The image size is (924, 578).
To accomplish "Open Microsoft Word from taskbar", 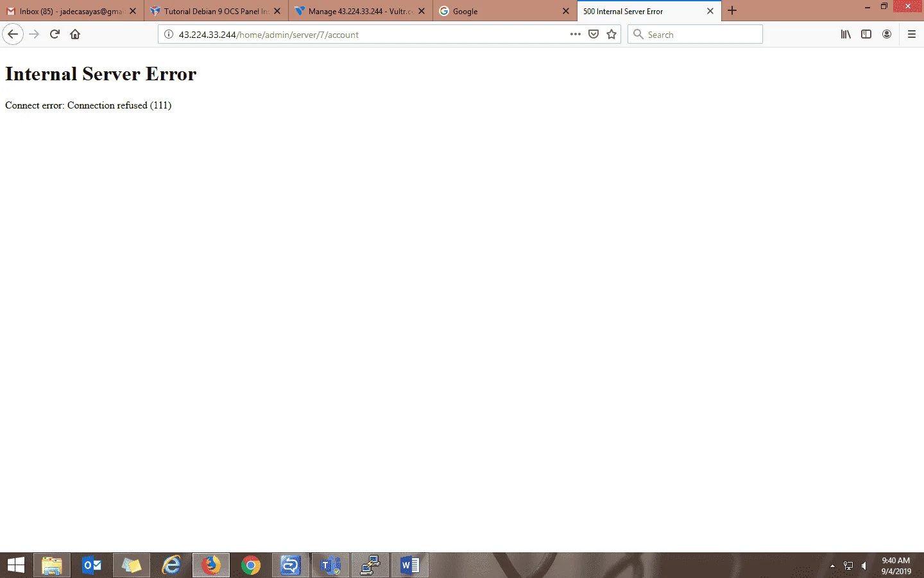I will tap(410, 565).
